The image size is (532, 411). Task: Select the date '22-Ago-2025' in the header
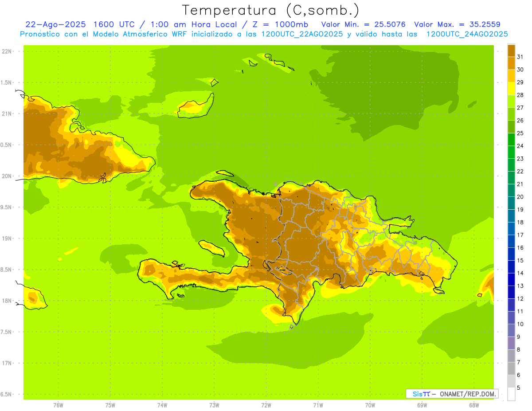click(55, 24)
